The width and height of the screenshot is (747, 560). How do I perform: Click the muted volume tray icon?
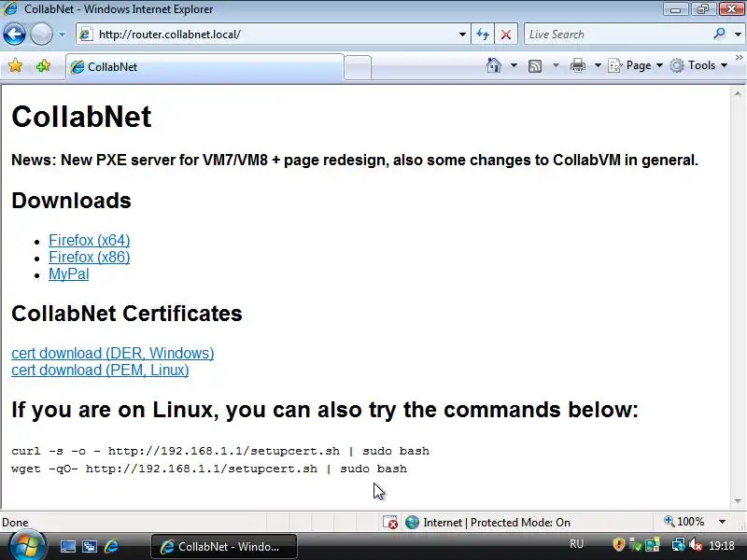coord(696,544)
